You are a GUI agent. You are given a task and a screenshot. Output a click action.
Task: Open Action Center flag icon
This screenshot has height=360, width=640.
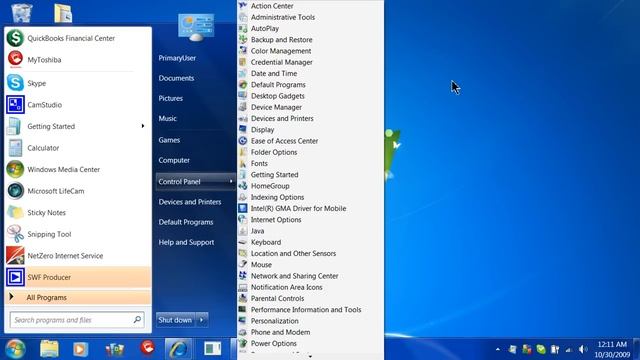coord(243,6)
